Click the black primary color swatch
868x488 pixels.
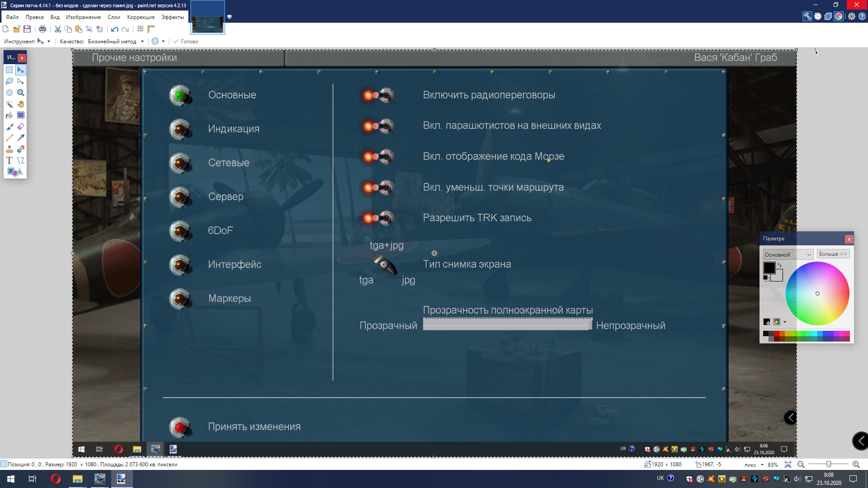click(x=769, y=267)
